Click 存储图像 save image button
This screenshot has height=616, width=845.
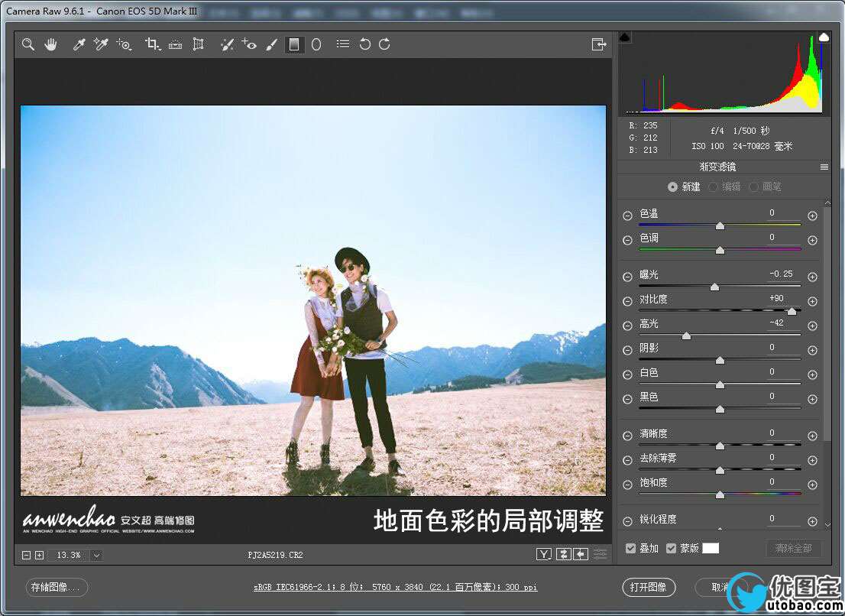click(x=57, y=587)
